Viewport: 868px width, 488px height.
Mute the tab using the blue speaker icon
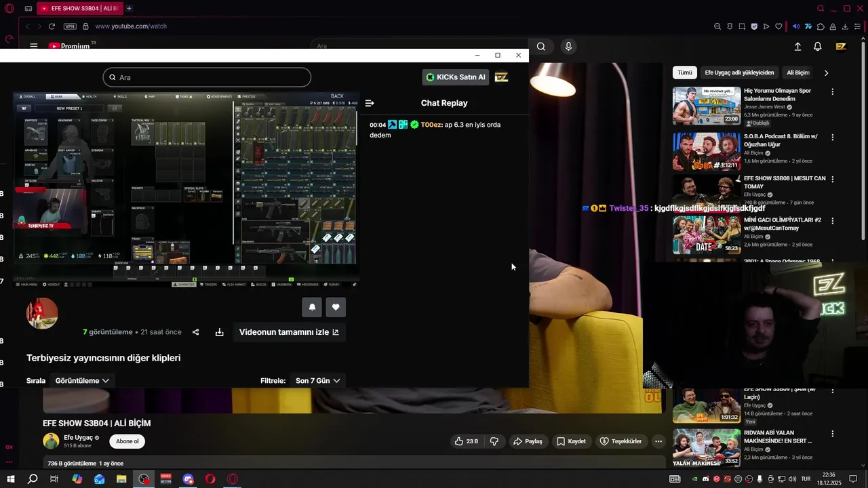click(x=796, y=26)
